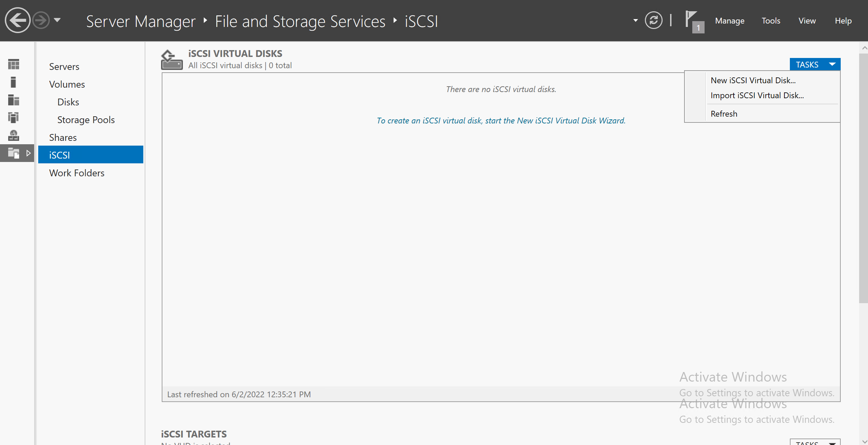Click the iSCSI virtual disks header icon
This screenshot has height=445, width=868.
point(172,60)
